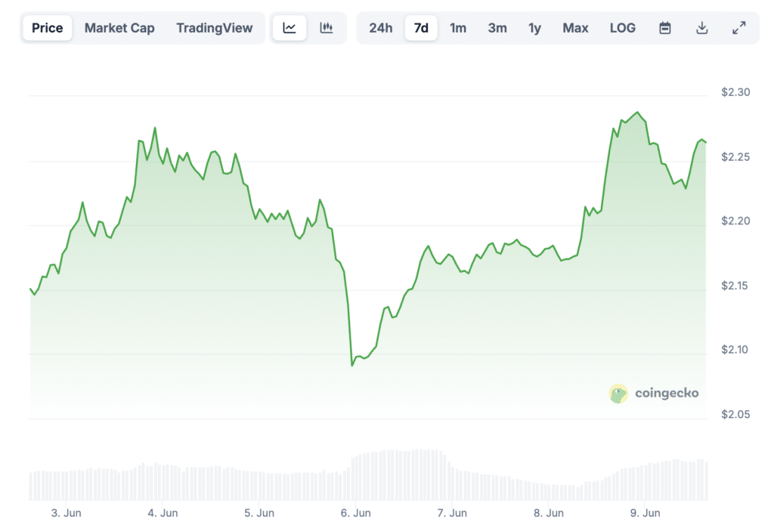
Task: Open the calendar date range picker
Action: click(665, 28)
